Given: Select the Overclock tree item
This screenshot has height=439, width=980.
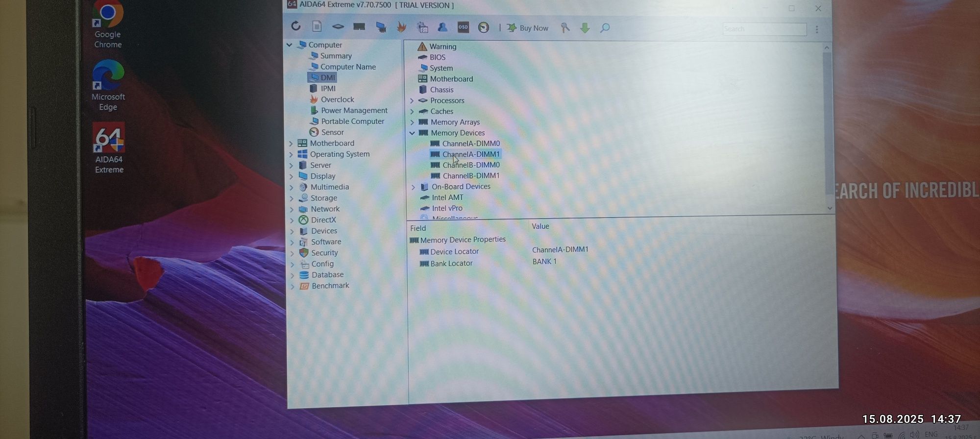Looking at the screenshot, I should (x=337, y=99).
